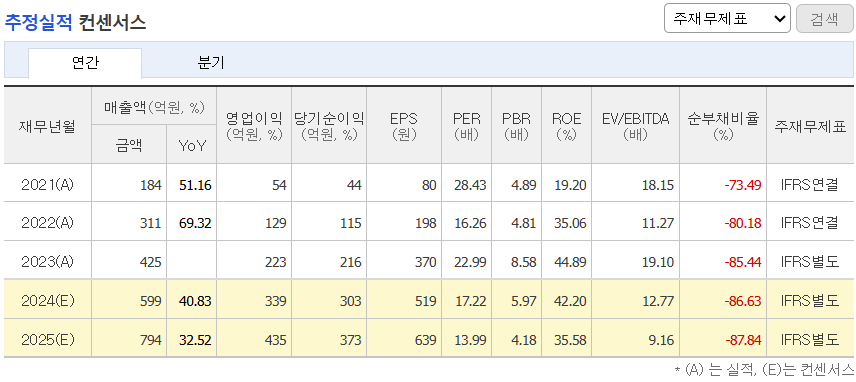Click the 2022 YoY value 69.32

195,224
